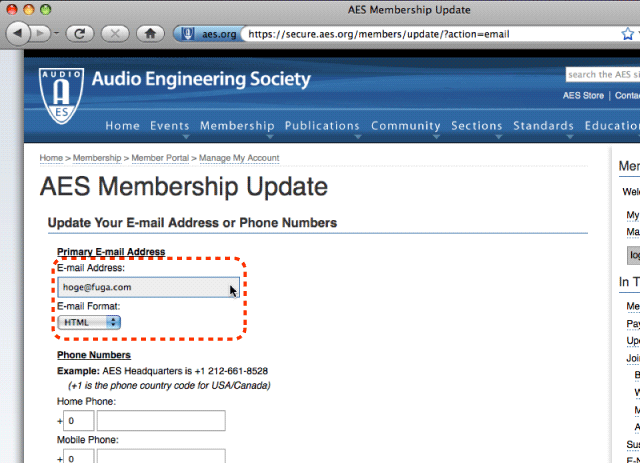Click the Home Phone number field
Screen dimensions: 640x463
(161, 421)
